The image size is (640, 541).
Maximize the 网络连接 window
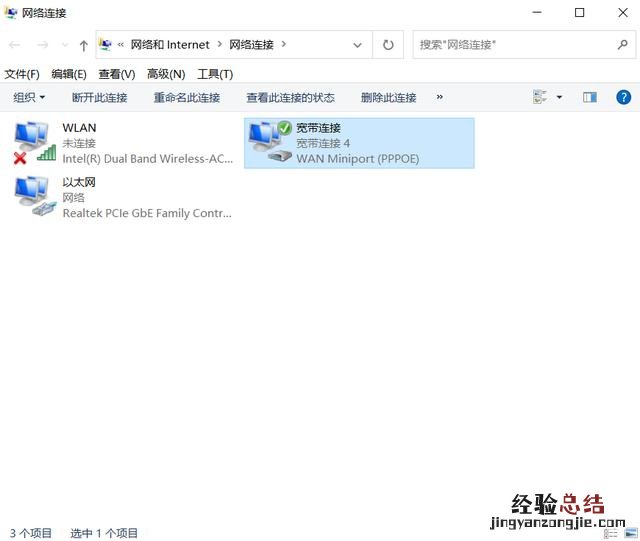579,13
